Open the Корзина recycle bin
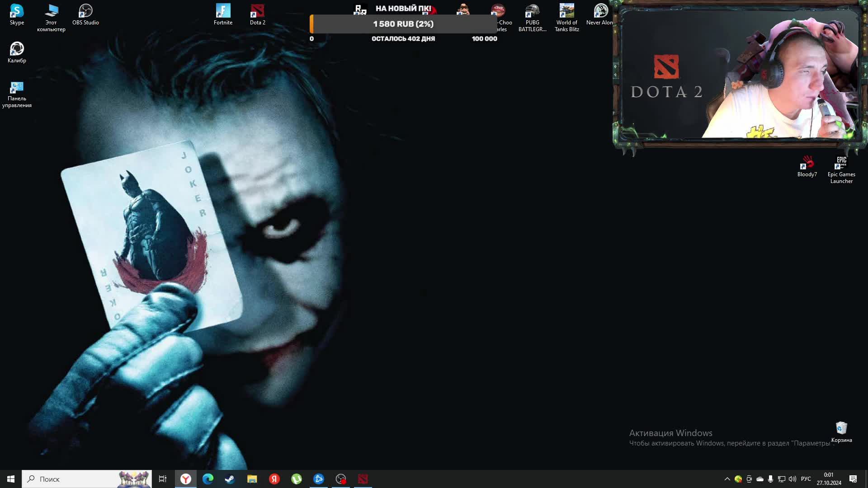868x488 pixels. (x=841, y=432)
